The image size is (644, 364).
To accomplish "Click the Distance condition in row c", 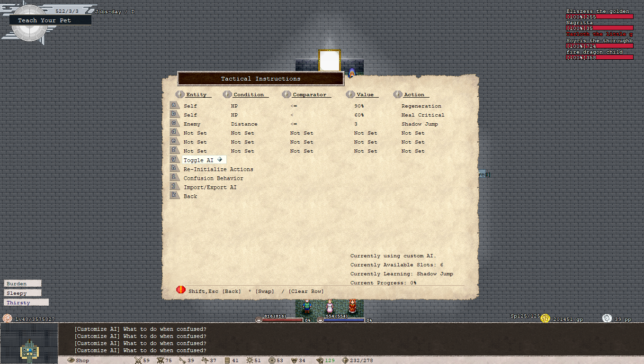I will coord(244,124).
